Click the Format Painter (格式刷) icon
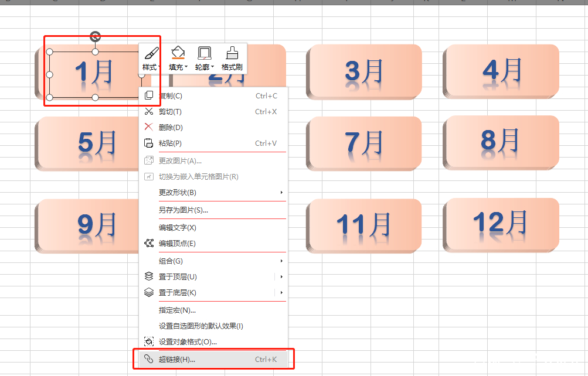588x376 pixels. tap(232, 53)
